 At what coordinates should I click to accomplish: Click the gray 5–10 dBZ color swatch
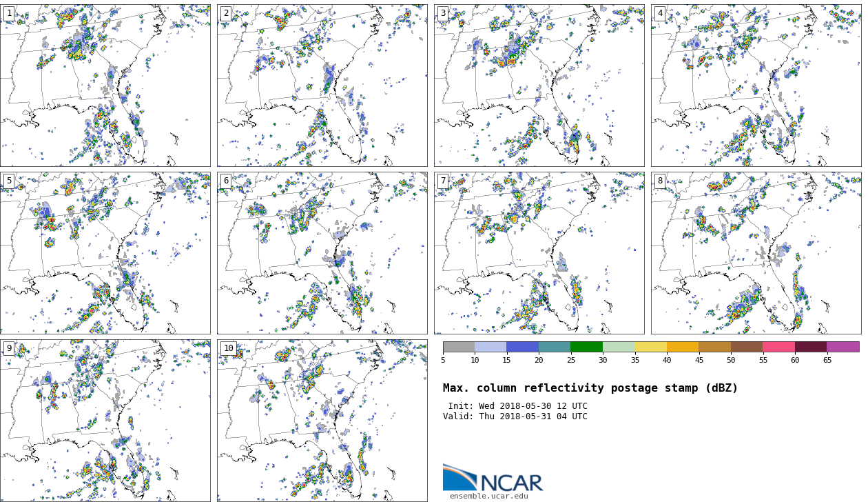[459, 347]
